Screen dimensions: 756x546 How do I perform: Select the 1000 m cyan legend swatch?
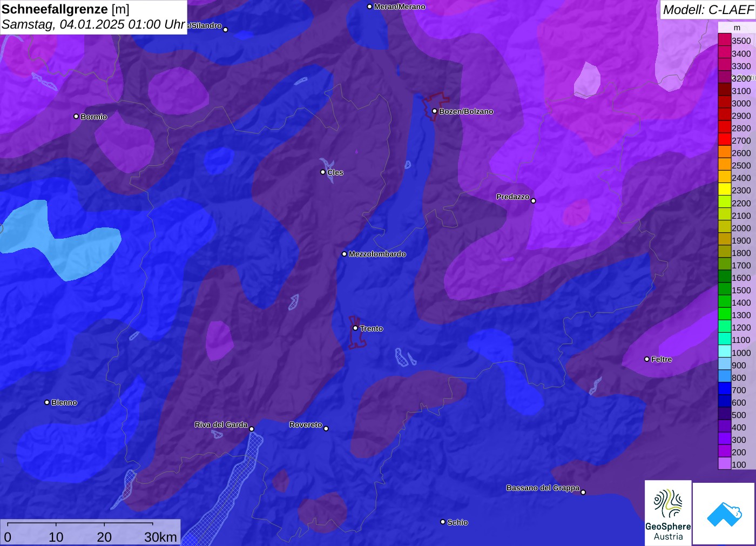pos(724,352)
